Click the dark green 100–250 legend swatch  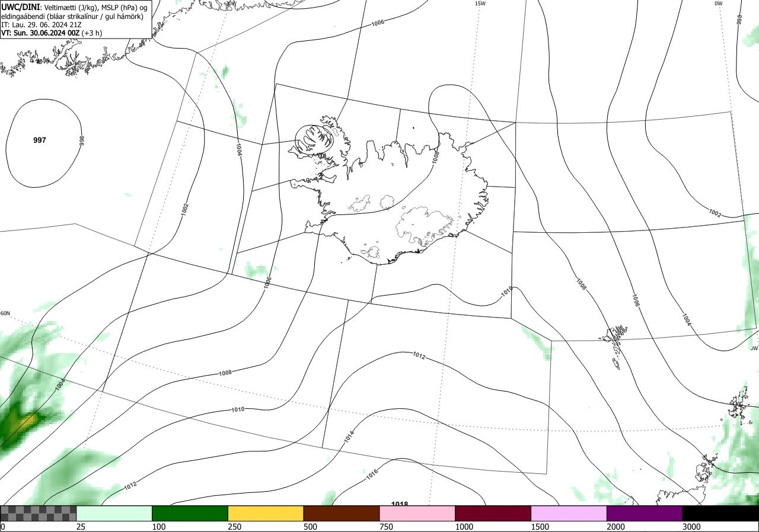click(190, 513)
